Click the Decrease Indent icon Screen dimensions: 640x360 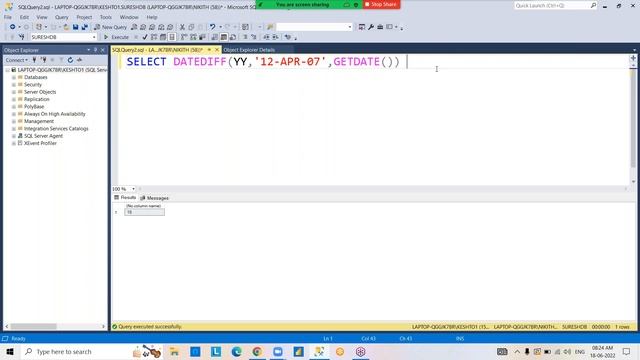point(266,37)
